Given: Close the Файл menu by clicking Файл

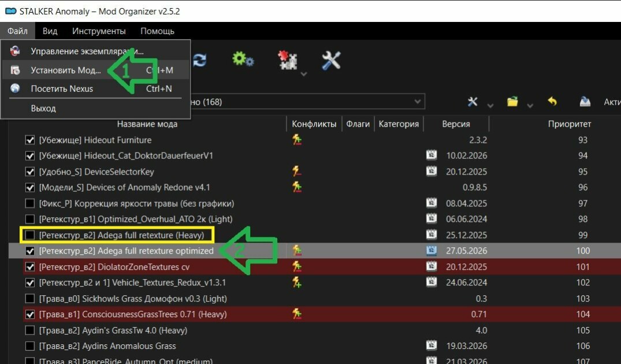Looking at the screenshot, I should (17, 31).
